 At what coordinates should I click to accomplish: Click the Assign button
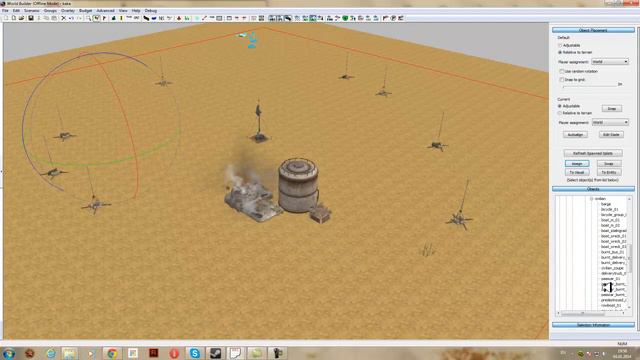(x=577, y=164)
